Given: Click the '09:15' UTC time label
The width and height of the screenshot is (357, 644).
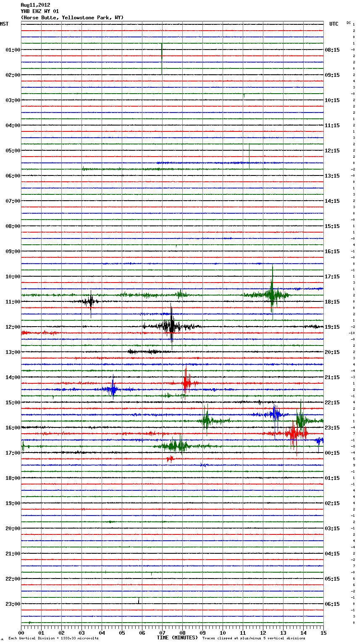Looking at the screenshot, I should click(x=332, y=75).
